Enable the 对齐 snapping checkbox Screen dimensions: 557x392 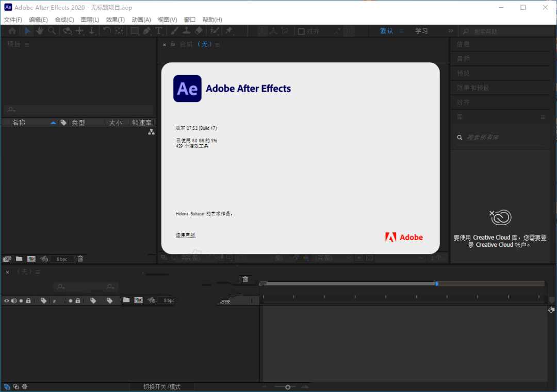[x=301, y=31]
